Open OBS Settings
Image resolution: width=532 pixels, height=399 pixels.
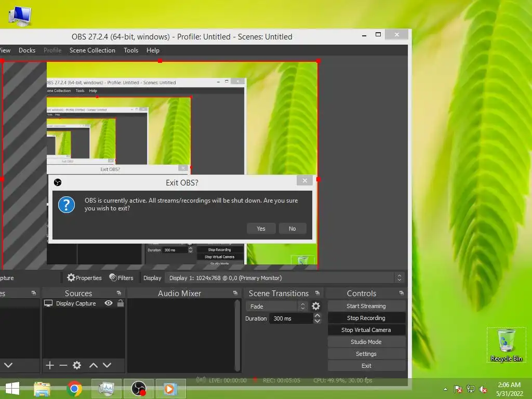coord(366,353)
